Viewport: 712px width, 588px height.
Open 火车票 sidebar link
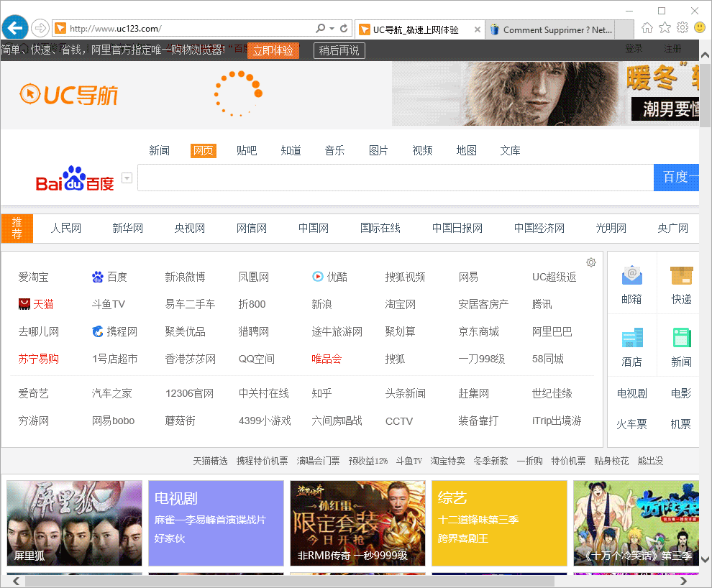pos(631,424)
